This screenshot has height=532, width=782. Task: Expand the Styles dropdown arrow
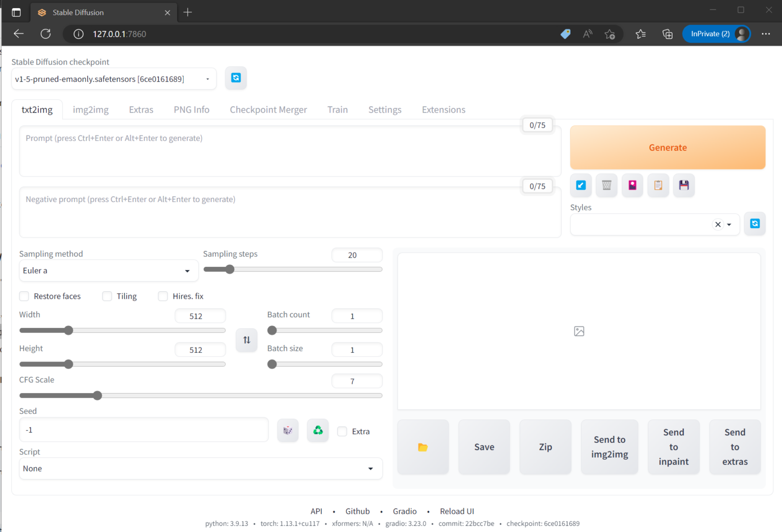pos(729,225)
